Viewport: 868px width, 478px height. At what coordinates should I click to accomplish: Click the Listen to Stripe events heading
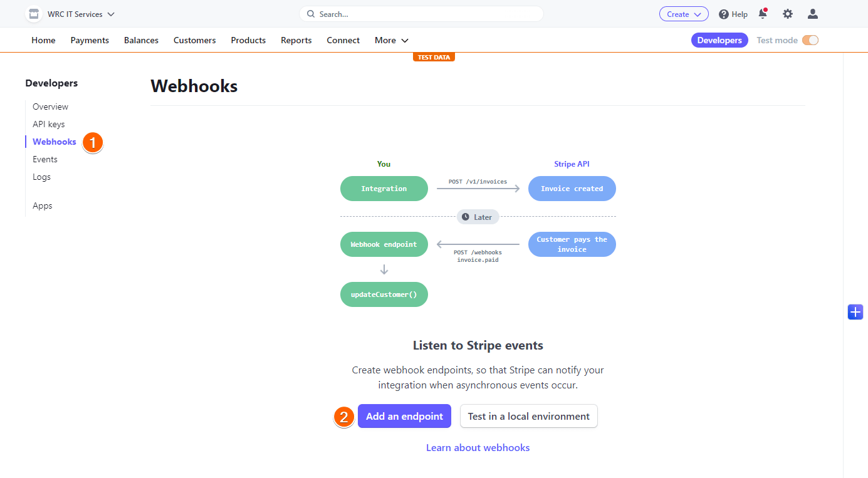(x=478, y=345)
